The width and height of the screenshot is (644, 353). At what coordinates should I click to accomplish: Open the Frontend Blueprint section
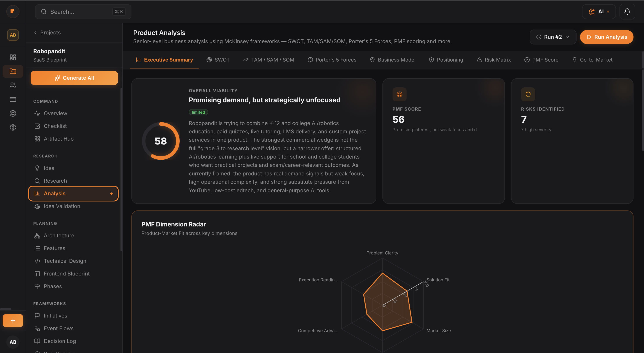tap(67, 274)
